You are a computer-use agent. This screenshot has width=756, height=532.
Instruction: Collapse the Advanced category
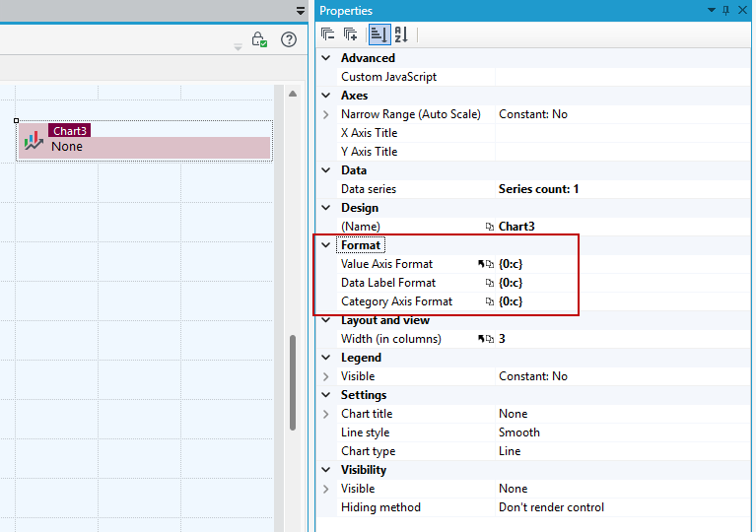tap(326, 58)
